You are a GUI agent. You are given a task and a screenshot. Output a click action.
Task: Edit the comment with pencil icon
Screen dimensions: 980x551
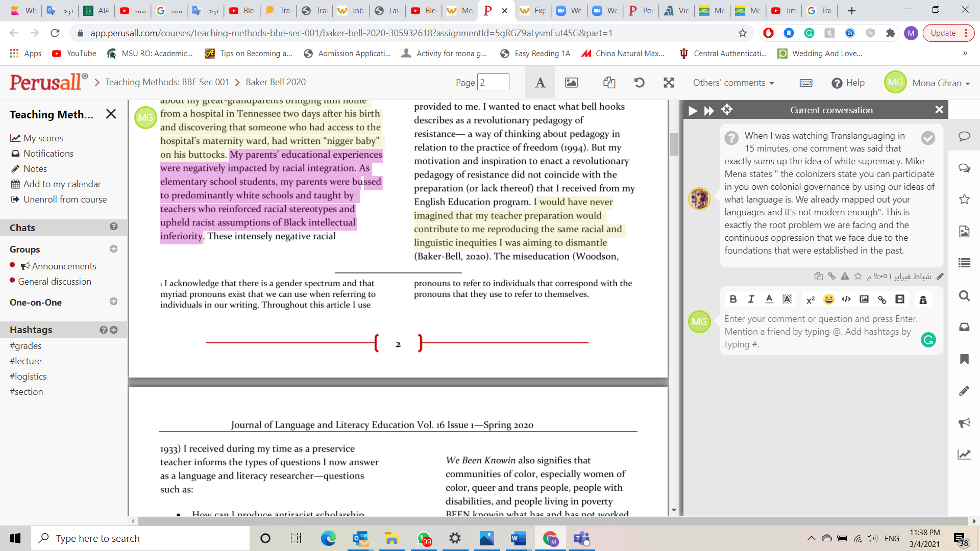940,276
